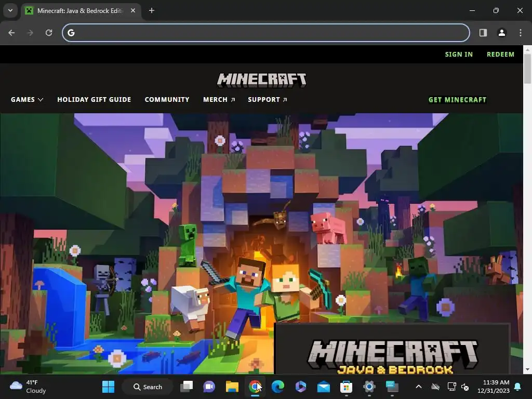The image size is (532, 399).
Task: Open the HOLIDAY GIFT GUIDE page
Action: tap(94, 99)
